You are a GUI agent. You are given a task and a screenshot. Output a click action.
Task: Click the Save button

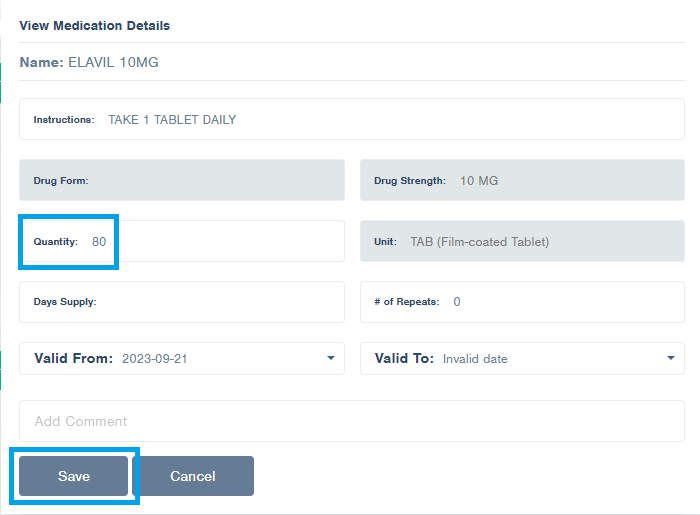click(74, 476)
